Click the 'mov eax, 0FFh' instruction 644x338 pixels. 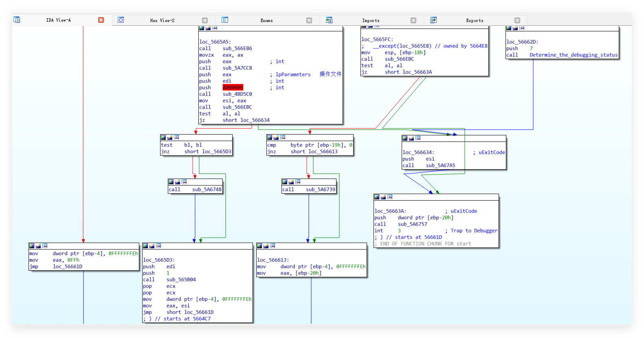[x=54, y=260]
